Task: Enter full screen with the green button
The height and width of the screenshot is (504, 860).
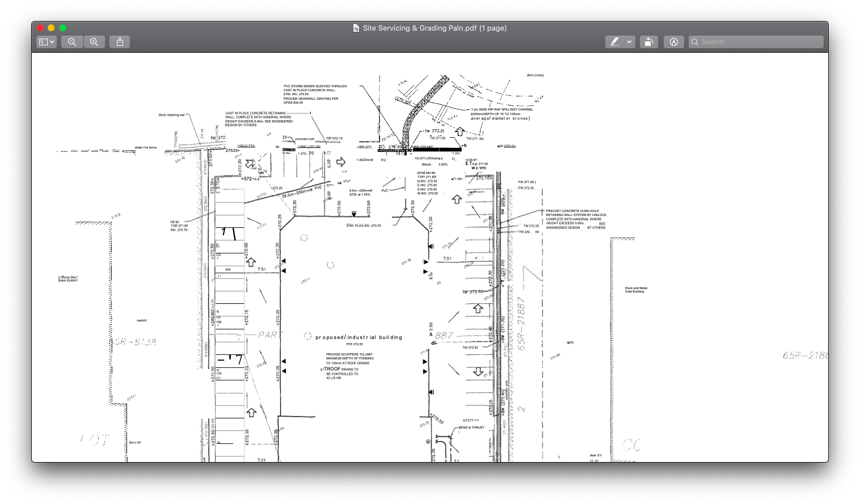Action: (x=62, y=27)
